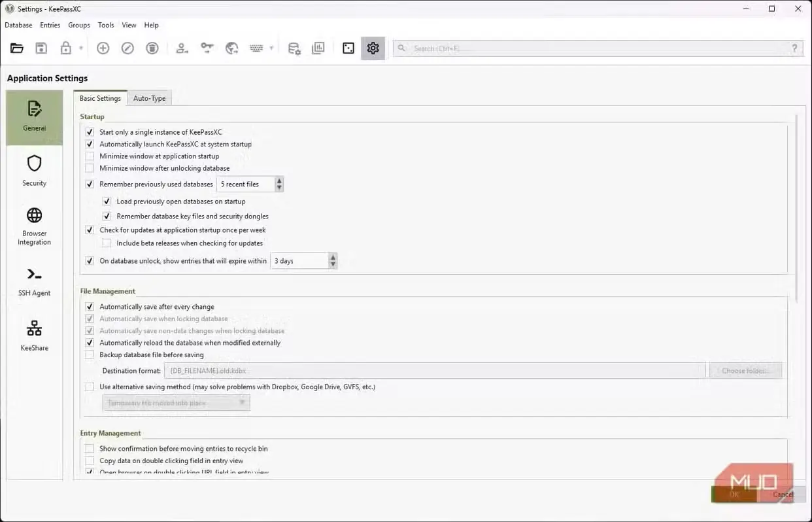Viewport: 812px width, 522px height.
Task: Click the Add new entry plus icon
Action: (103, 48)
